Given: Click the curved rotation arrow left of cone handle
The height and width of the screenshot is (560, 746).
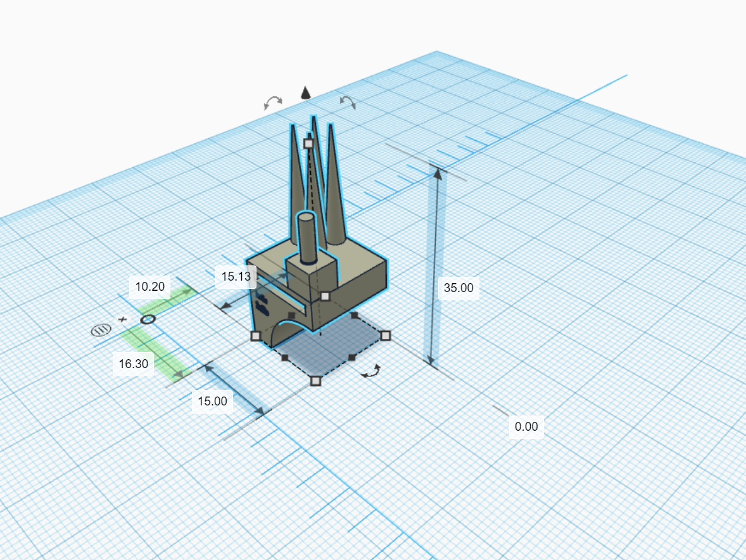Looking at the screenshot, I should pos(274,102).
